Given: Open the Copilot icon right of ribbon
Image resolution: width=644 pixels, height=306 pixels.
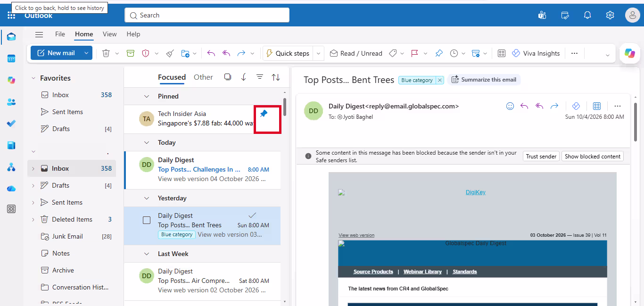Looking at the screenshot, I should [x=630, y=53].
